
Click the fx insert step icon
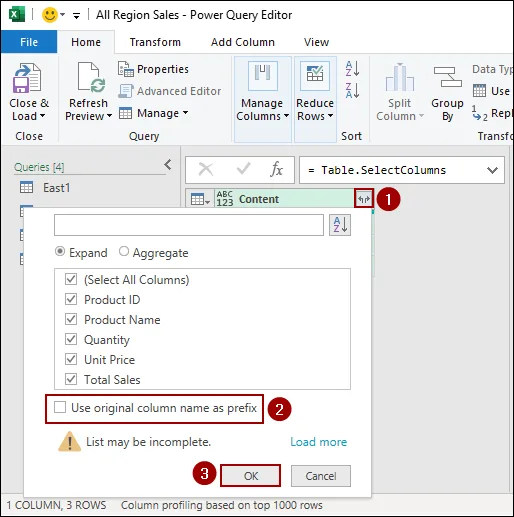click(x=277, y=169)
